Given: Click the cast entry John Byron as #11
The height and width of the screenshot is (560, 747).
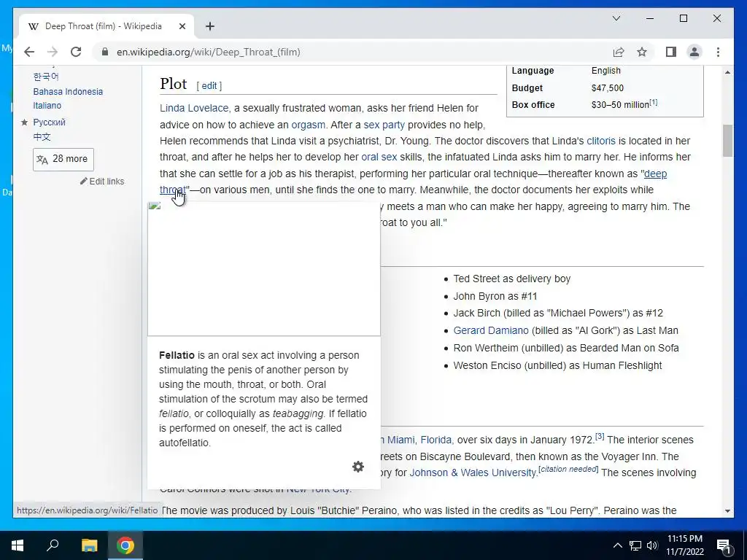Looking at the screenshot, I should 495,296.
